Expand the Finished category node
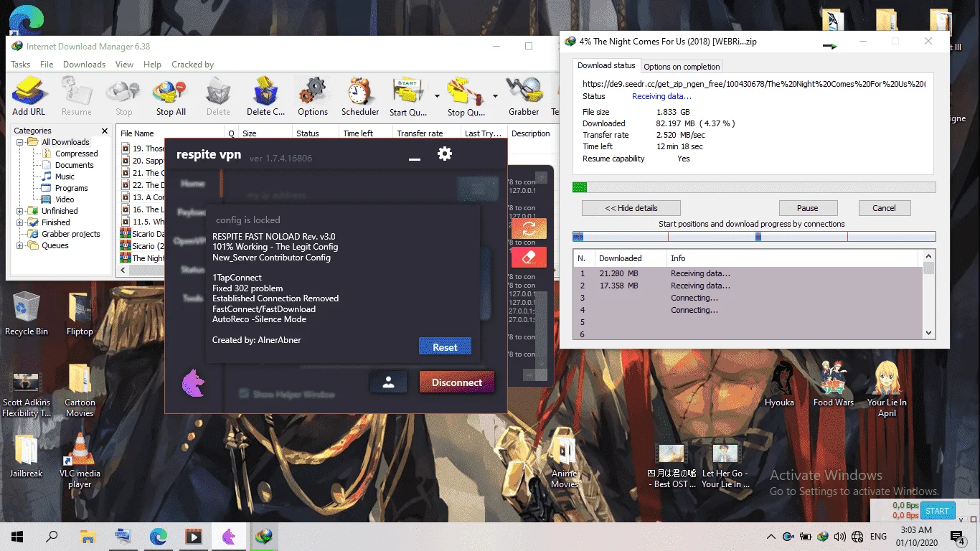Viewport: 980px width, 551px height. pos(20,222)
